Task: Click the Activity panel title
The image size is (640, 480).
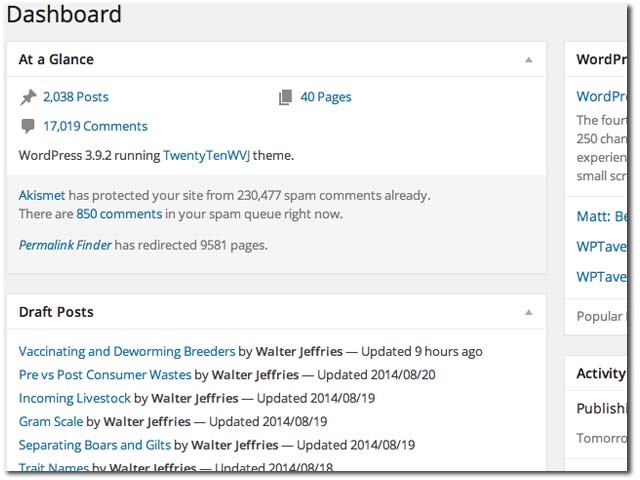Action: [601, 373]
